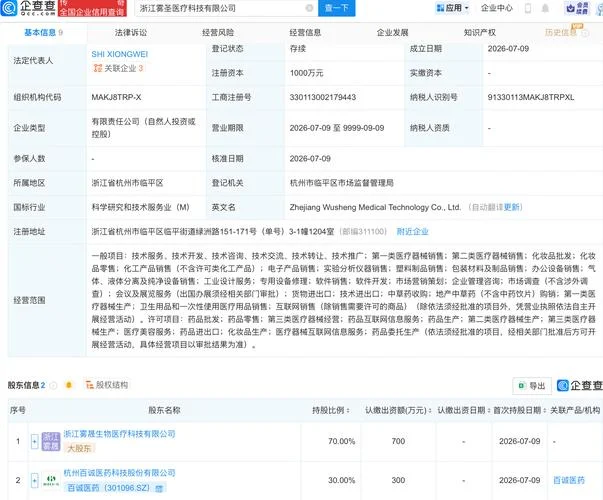
Task: Click 1000万元 registered capital value
Action: (x=306, y=73)
